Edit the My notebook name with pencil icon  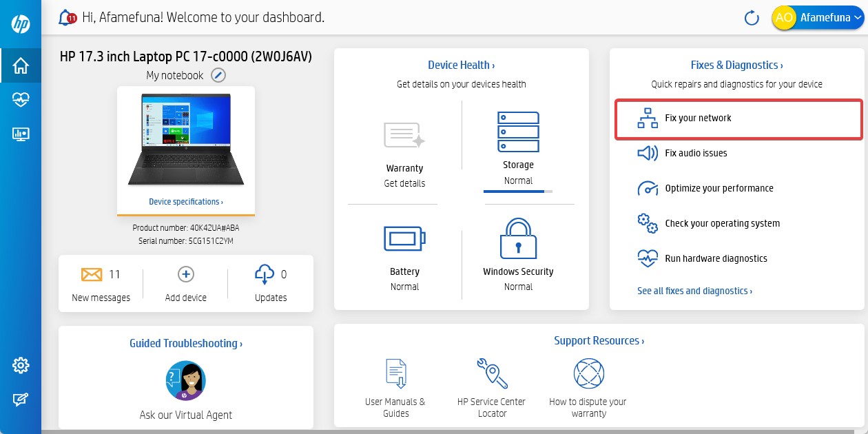[x=218, y=75]
